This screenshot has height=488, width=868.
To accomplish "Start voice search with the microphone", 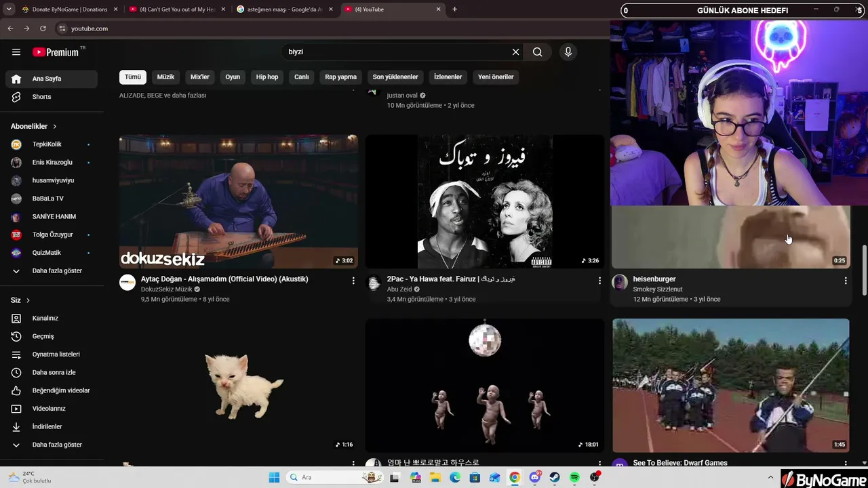I will [568, 52].
